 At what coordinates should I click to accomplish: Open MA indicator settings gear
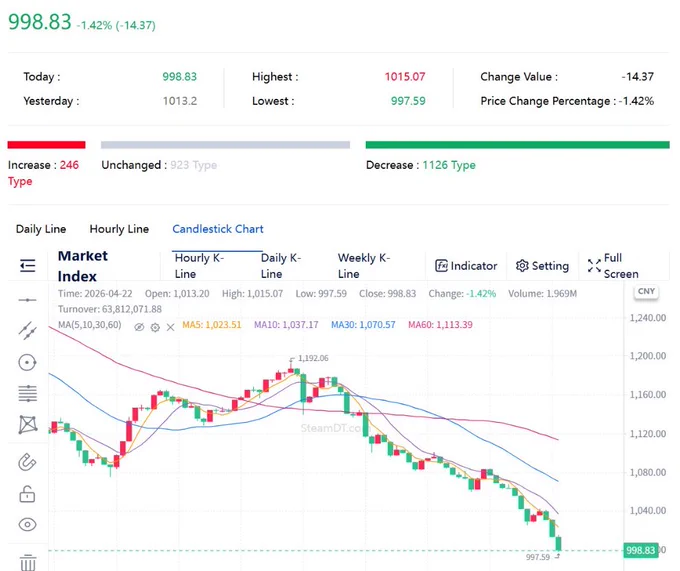point(155,327)
